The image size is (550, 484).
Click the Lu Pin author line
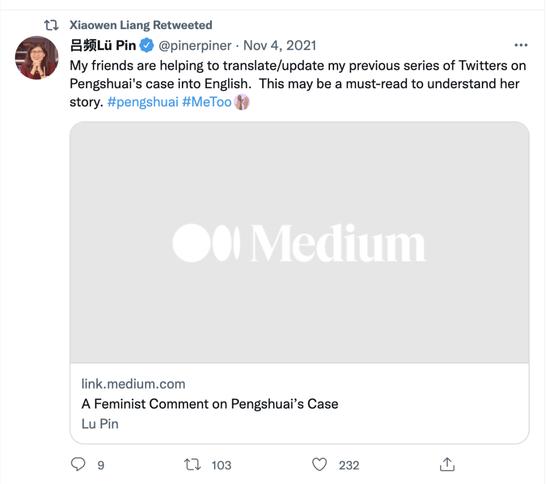100,424
